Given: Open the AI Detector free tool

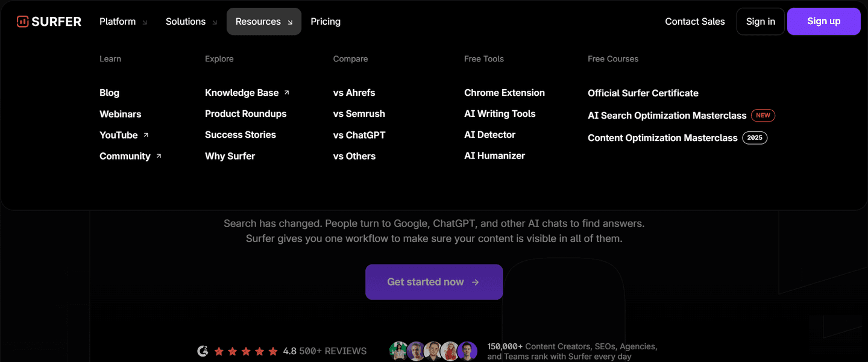Looking at the screenshot, I should (x=490, y=135).
